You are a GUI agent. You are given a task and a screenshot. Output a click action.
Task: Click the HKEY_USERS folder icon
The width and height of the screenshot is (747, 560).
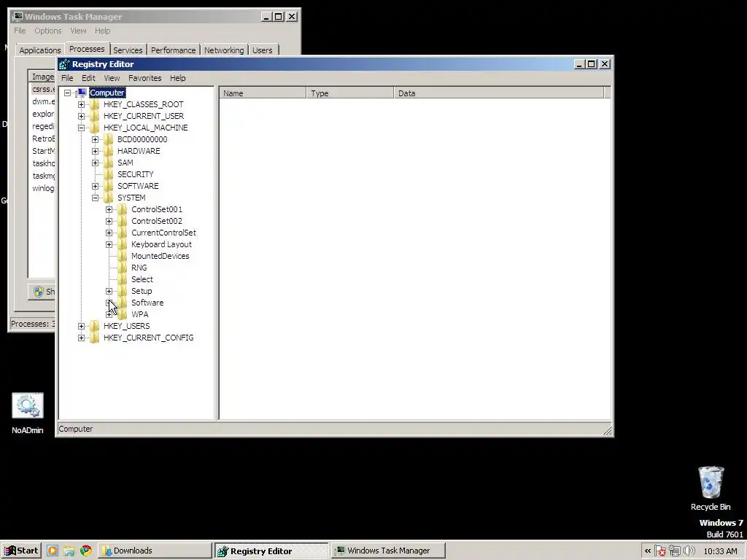(95, 326)
